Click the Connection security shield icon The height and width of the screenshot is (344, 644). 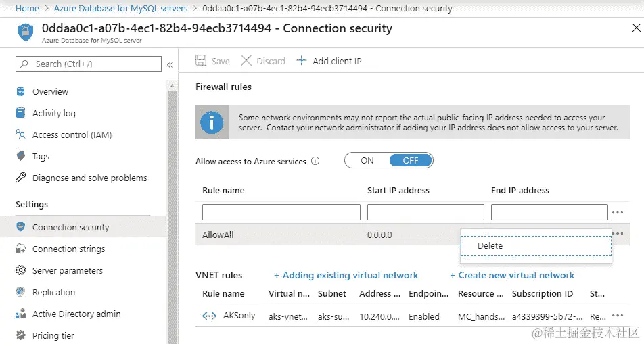[x=20, y=226]
